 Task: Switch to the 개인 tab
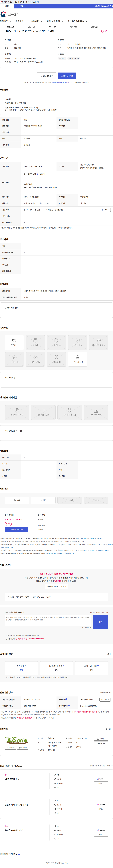click(7, 6)
